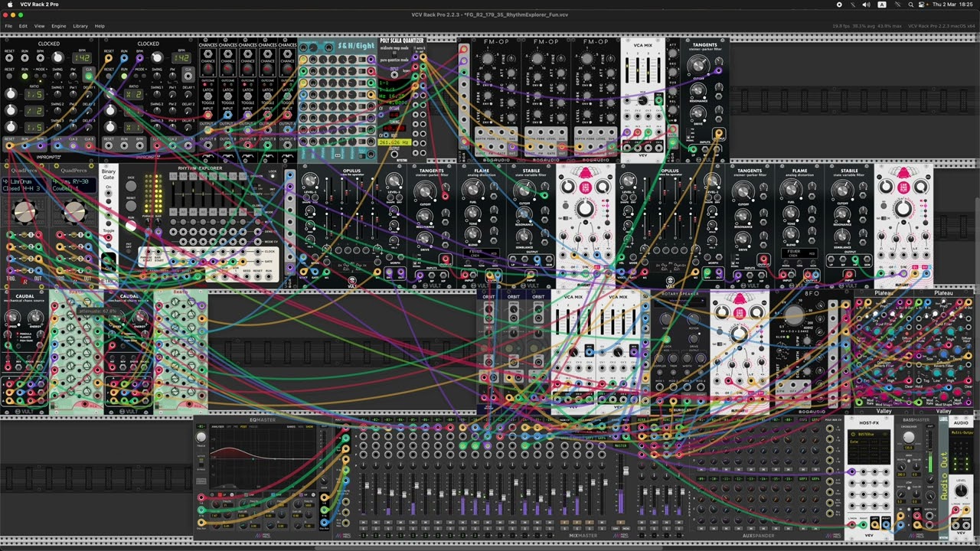980x551 pixels.
Task: Click the volume icon in macOS menu bar
Action: (866, 5)
